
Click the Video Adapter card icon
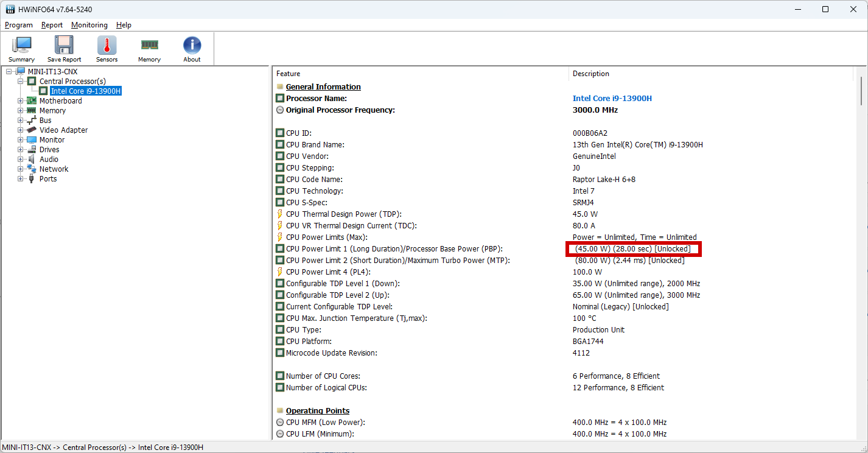(32, 130)
